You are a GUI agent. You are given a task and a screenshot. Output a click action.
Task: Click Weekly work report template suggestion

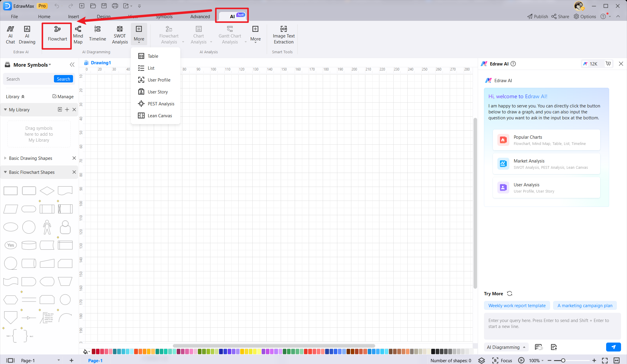(517, 305)
